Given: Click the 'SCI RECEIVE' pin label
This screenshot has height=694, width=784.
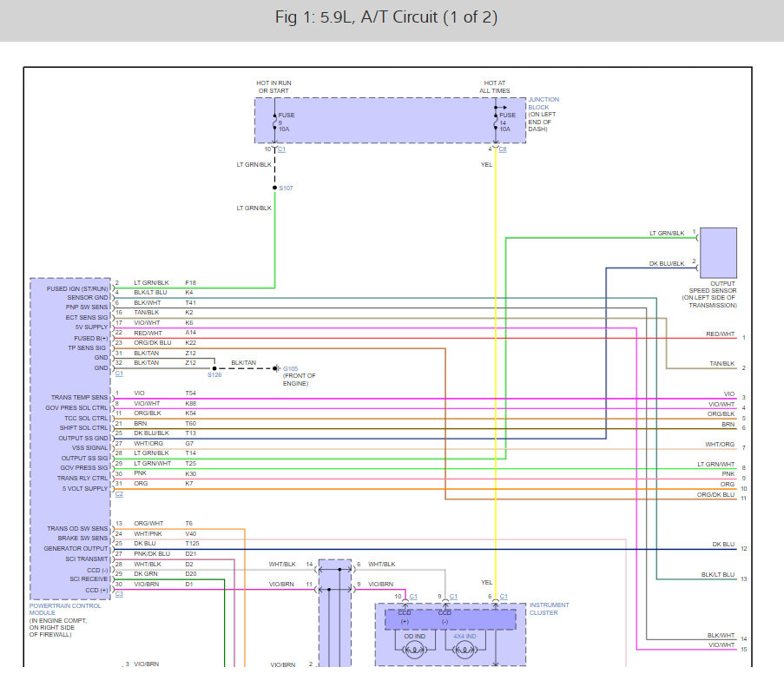Looking at the screenshot, I should (89, 579).
